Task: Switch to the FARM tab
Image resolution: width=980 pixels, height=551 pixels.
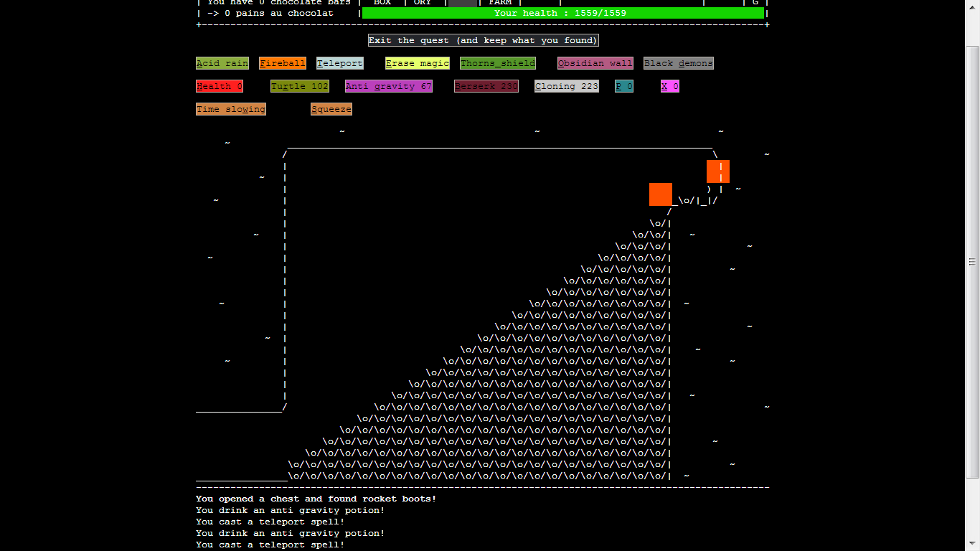Action: tap(500, 3)
